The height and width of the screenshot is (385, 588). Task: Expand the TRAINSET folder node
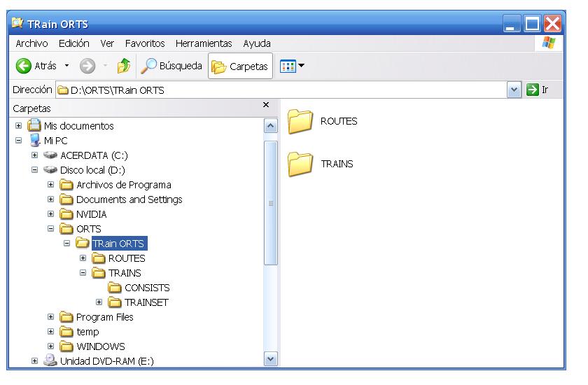pyautogui.click(x=99, y=302)
